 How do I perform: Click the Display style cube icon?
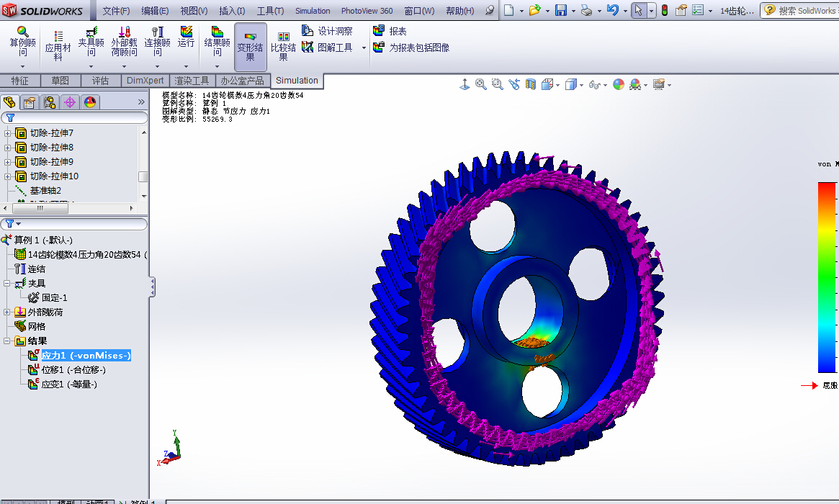572,84
